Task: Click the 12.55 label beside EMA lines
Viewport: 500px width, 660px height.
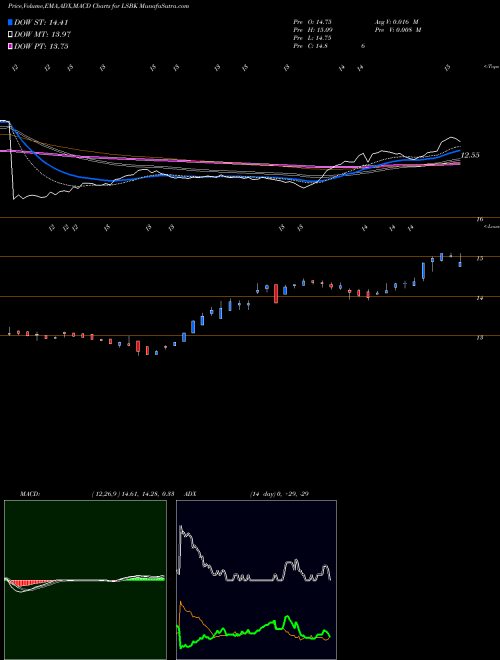Action: point(470,155)
